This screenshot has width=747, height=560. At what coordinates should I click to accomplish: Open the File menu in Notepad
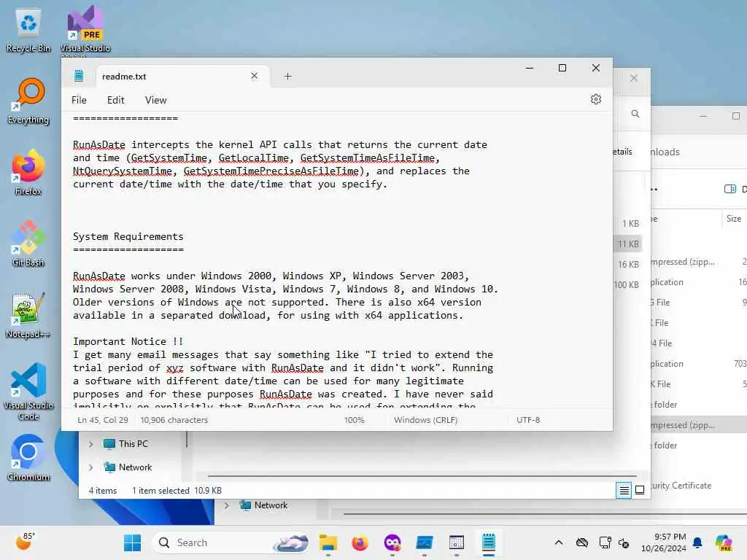[x=79, y=100]
